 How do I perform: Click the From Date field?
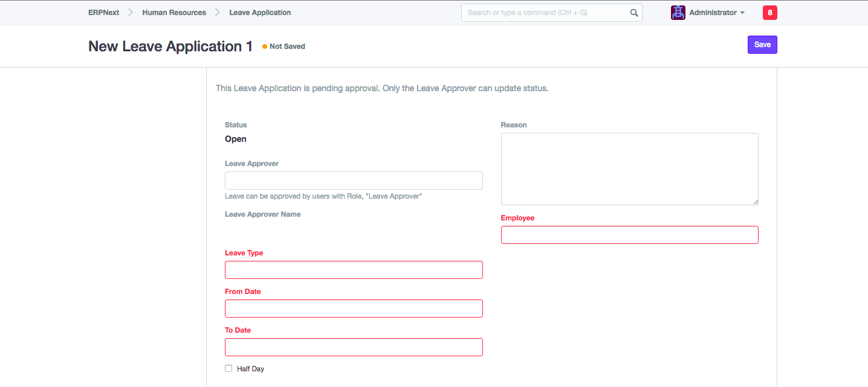click(354, 309)
